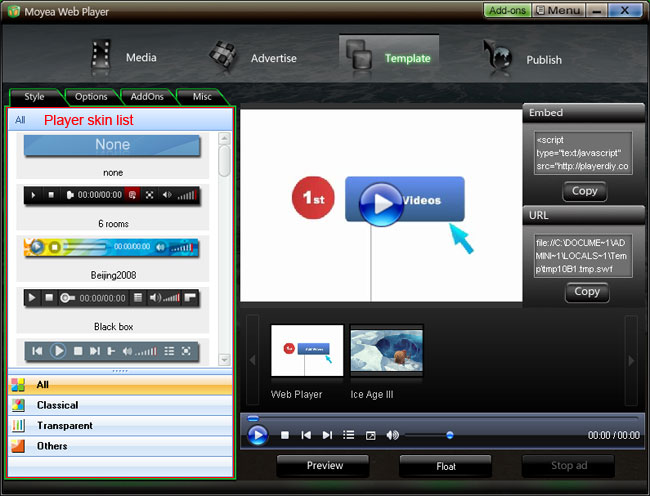
Task: Copy the URL file path
Action: (587, 292)
